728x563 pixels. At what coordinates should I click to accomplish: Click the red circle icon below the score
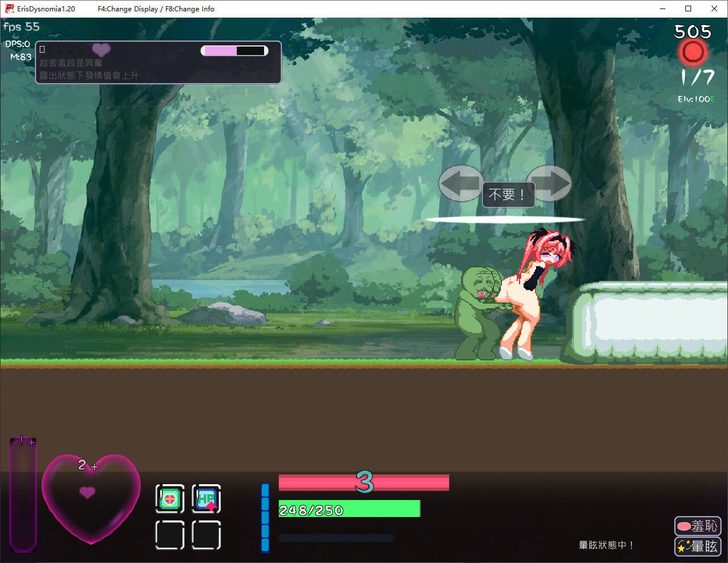pyautogui.click(x=693, y=53)
